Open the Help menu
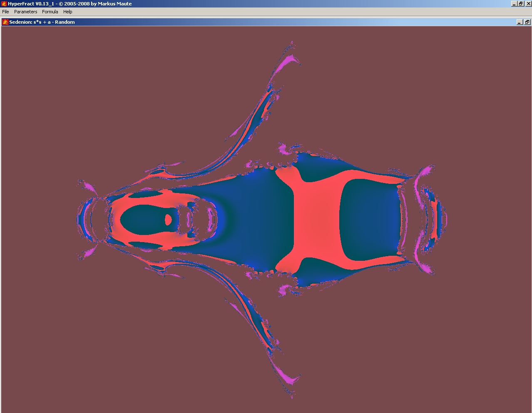This screenshot has width=532, height=413. tap(67, 12)
